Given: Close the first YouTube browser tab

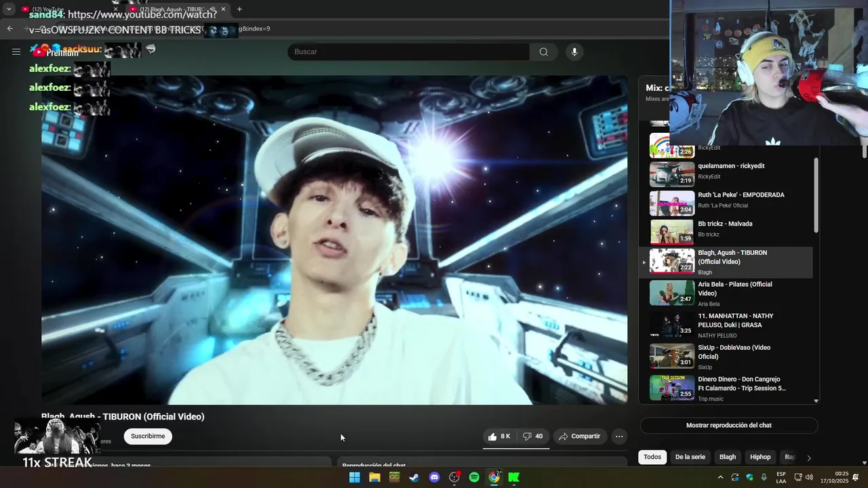Looking at the screenshot, I should 115,9.
